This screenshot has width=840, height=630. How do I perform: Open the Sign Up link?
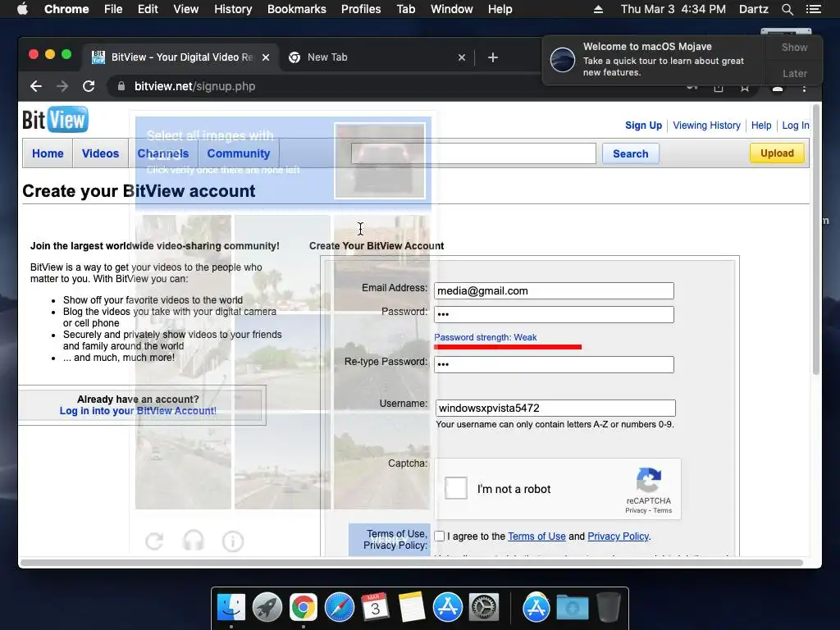coord(643,126)
